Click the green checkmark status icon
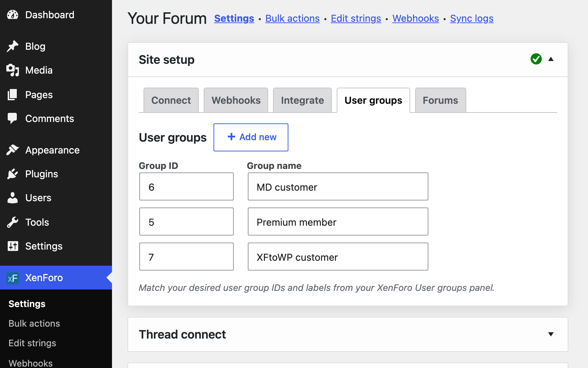The height and width of the screenshot is (368, 588). [536, 59]
